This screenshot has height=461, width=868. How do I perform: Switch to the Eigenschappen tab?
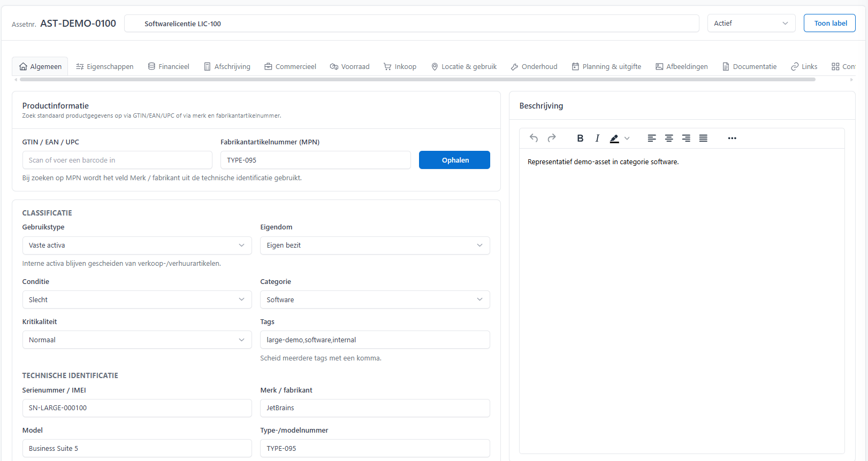pyautogui.click(x=105, y=66)
